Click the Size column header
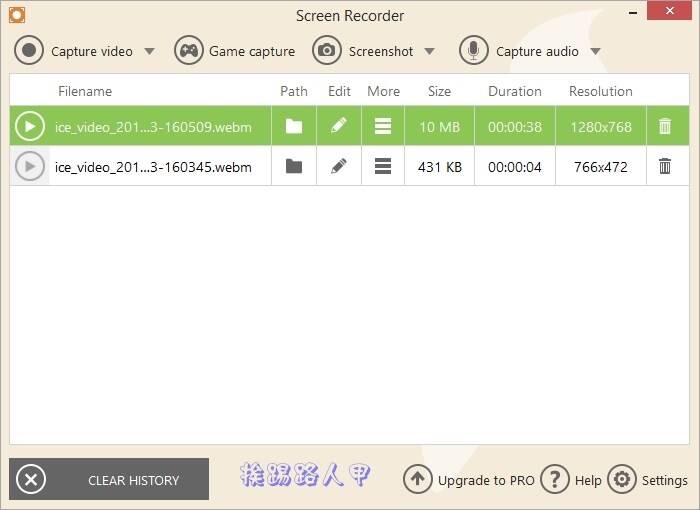The height and width of the screenshot is (510, 700). (x=439, y=91)
